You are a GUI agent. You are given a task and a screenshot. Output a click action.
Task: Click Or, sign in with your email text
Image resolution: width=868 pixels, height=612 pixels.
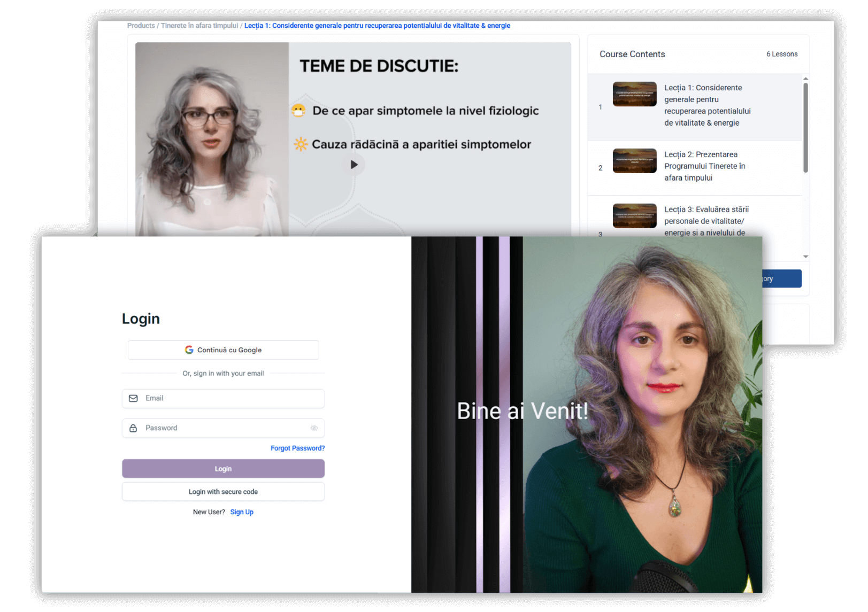(223, 374)
